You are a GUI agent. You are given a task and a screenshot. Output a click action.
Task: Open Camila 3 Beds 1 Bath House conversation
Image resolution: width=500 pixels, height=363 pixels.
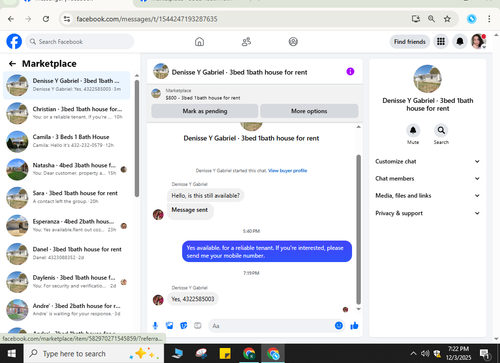tap(67, 141)
